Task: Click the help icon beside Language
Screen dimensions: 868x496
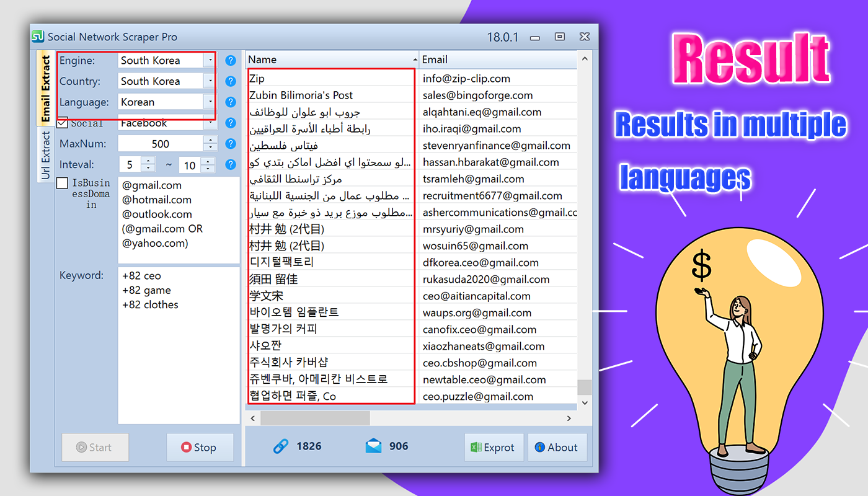Action: pyautogui.click(x=231, y=102)
